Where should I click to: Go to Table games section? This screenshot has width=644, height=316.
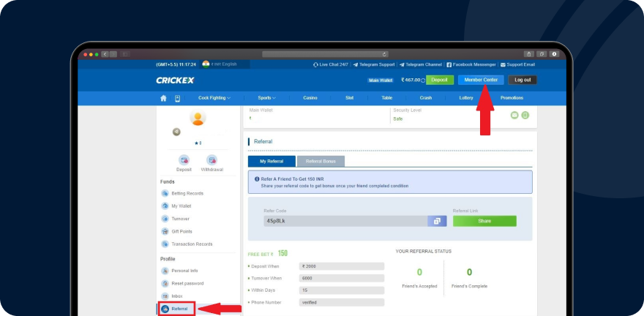(x=387, y=98)
